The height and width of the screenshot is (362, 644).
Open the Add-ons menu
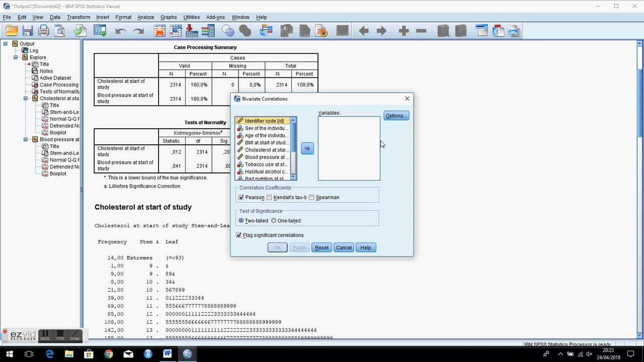tap(215, 17)
